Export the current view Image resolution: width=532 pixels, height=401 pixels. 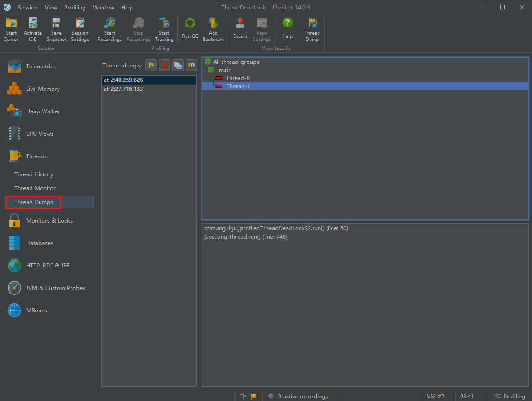tap(240, 28)
